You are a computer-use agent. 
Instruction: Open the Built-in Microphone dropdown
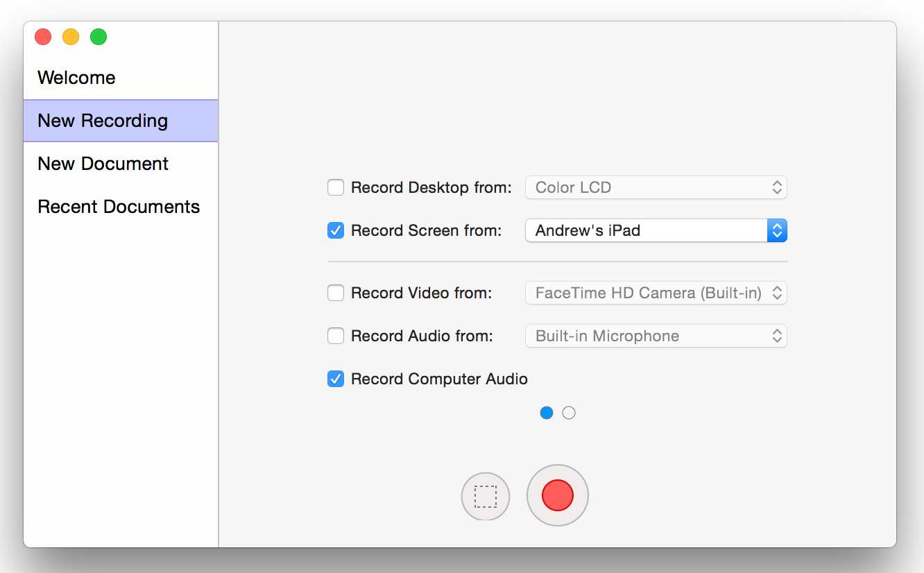coord(656,336)
